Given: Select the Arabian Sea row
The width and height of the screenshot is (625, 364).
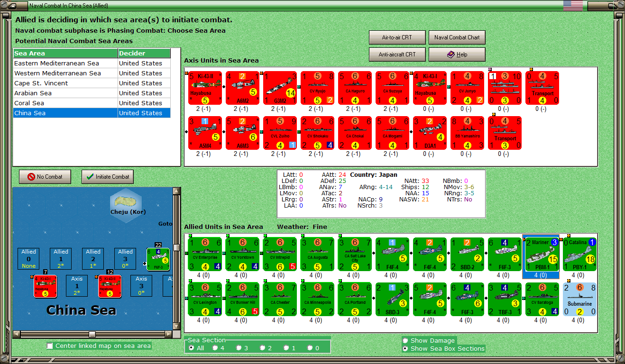Looking at the screenshot, I should tap(92, 93).
